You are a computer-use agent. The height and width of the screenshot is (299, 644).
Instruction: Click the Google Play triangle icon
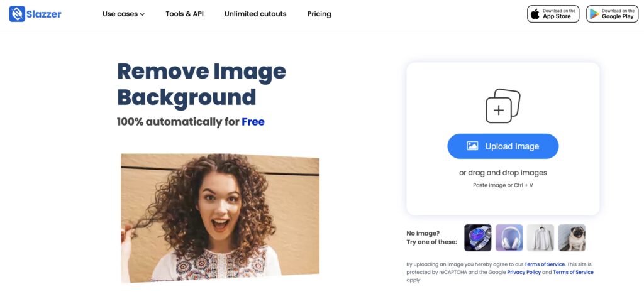click(x=594, y=14)
